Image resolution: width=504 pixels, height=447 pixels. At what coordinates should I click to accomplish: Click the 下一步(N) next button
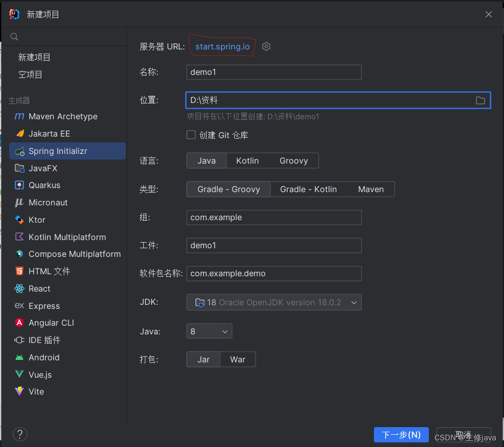tap(401, 435)
